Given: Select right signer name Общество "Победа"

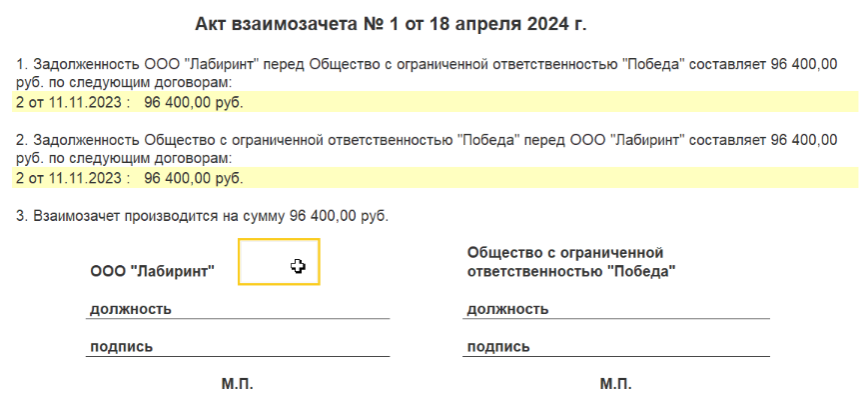Looking at the screenshot, I should click(571, 262).
